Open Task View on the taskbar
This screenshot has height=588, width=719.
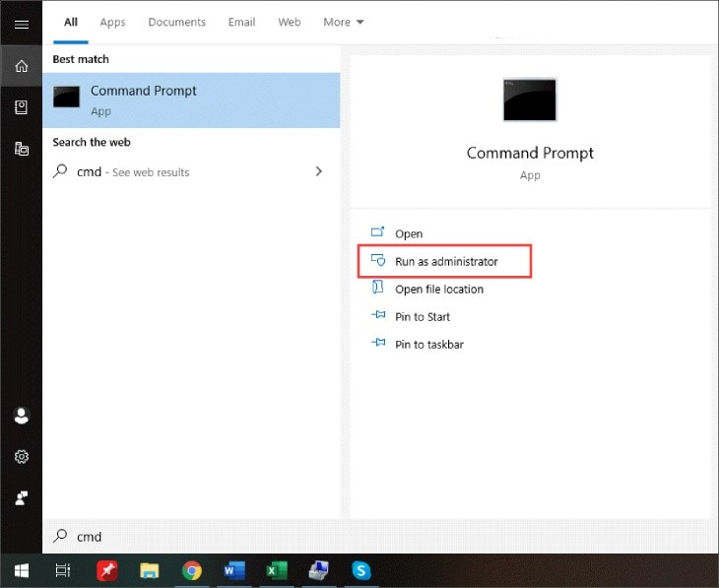(x=63, y=570)
